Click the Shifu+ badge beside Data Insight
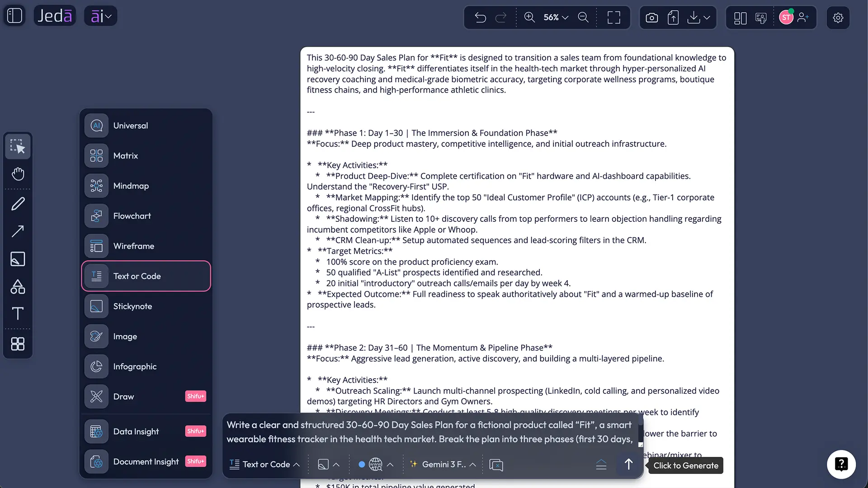Screen dimensions: 868x488 click(x=196, y=431)
